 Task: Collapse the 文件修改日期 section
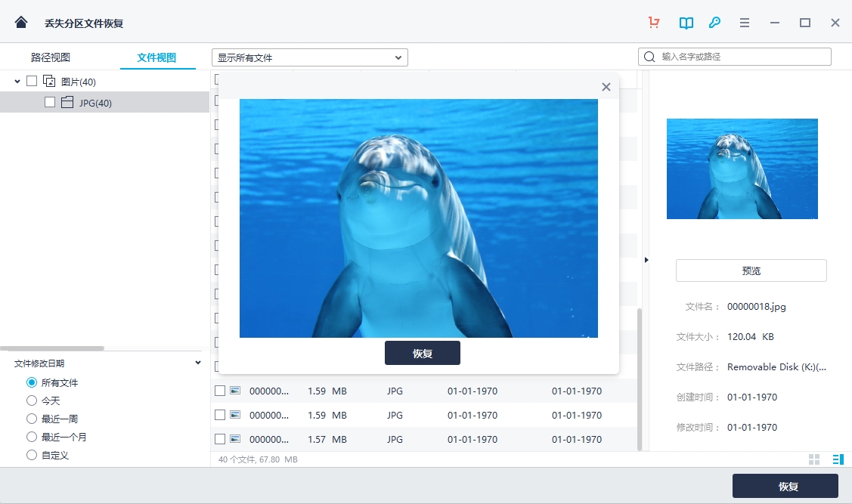(198, 363)
